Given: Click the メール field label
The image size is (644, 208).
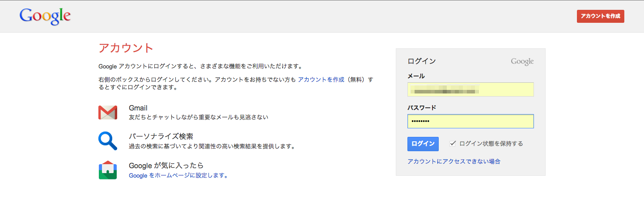Looking at the screenshot, I should coord(416,76).
